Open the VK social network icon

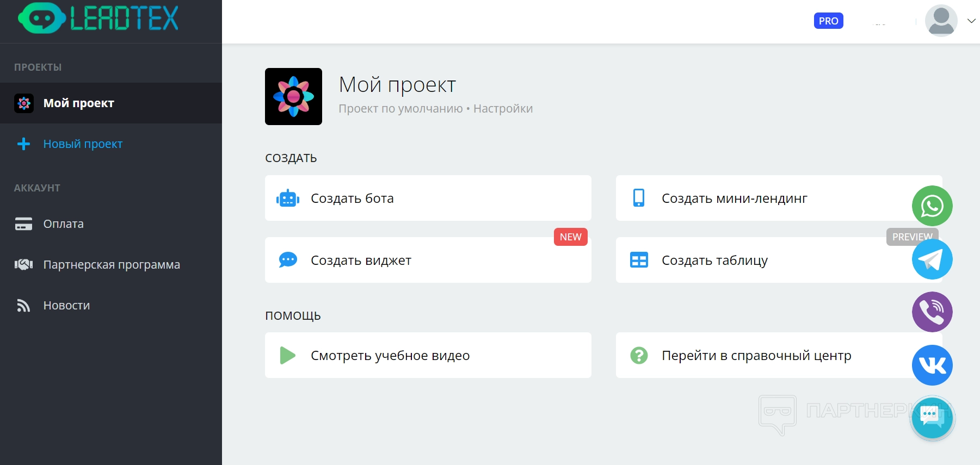click(x=932, y=365)
